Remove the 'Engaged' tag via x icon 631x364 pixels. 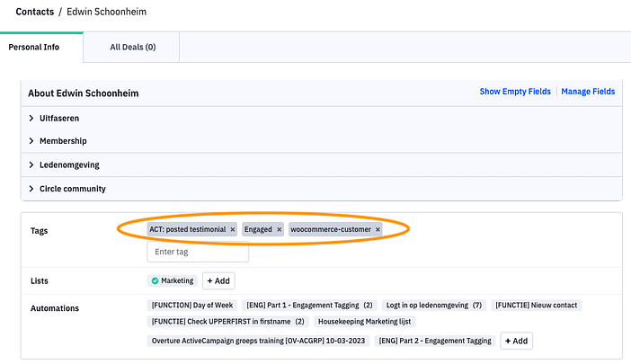coord(279,230)
